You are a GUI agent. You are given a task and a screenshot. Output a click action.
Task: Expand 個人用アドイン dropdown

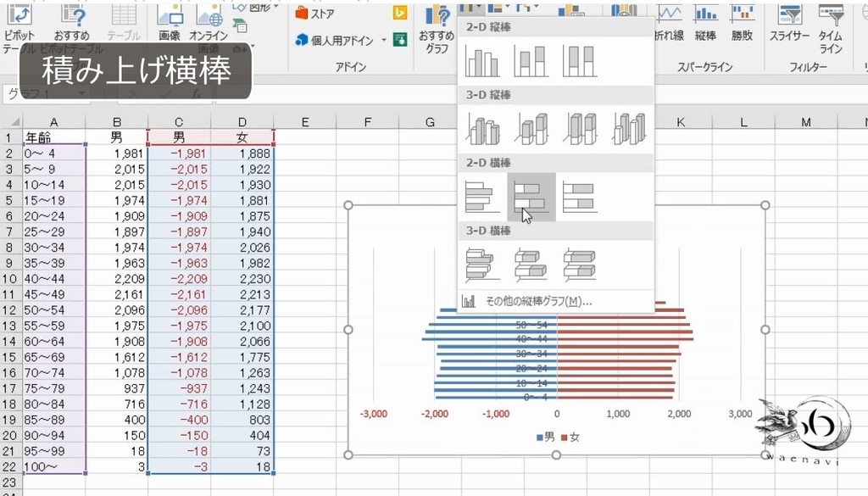coord(384,40)
